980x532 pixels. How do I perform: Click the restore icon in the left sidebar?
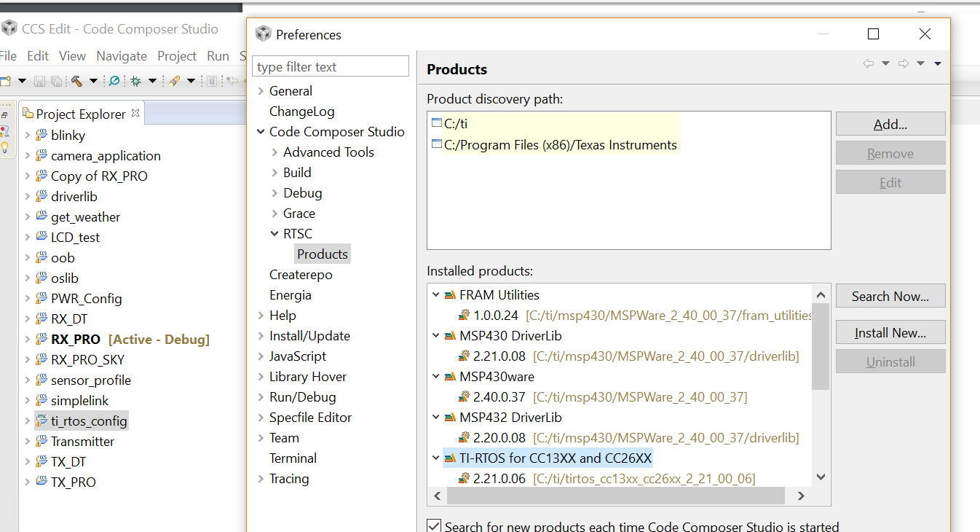[4, 115]
